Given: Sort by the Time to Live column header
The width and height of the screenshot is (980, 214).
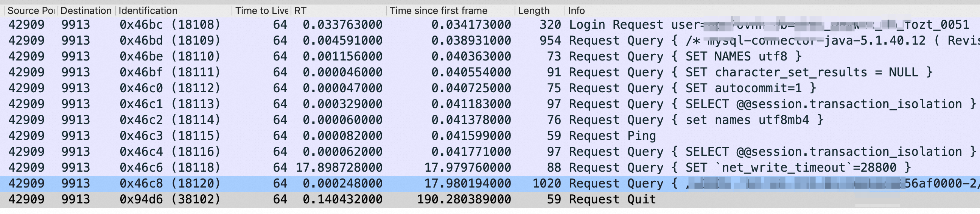Looking at the screenshot, I should click(261, 11).
